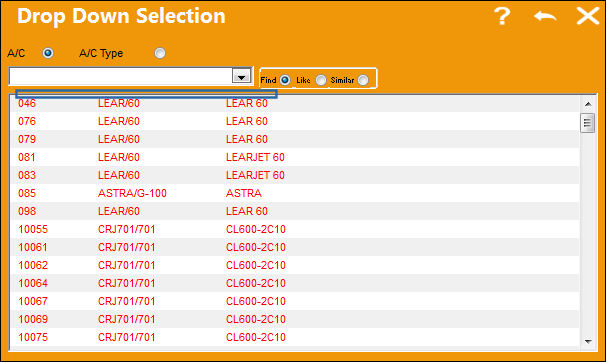The width and height of the screenshot is (606, 362).
Task: Choose the Similar search mode
Action: pyautogui.click(x=363, y=80)
